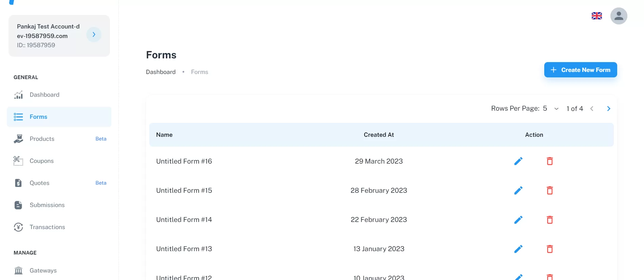Viewport: 644px width, 280px height.
Task: Click the Quotes document icon in sidebar
Action: click(18, 183)
